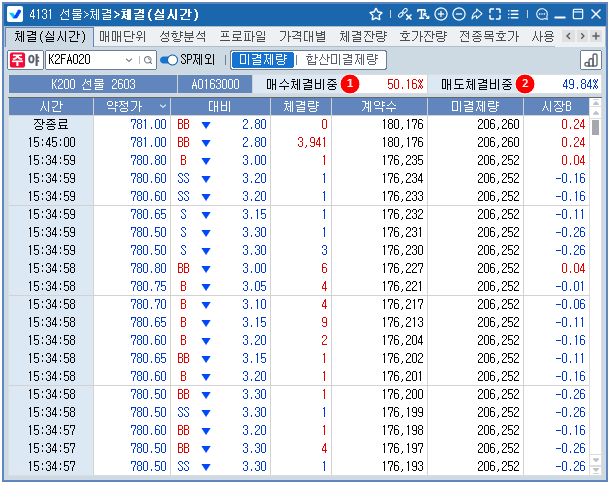Toggle the SP제외 switch
The image size is (609, 483).
[x=169, y=60]
